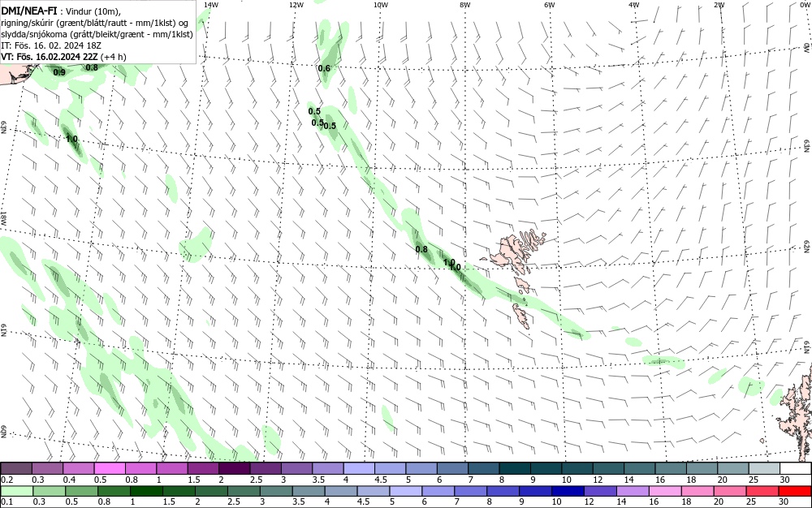Image resolution: width=812 pixels, height=508 pixels.
Task: Click the deep blue rain swatch labeled 10
Action: point(567,491)
